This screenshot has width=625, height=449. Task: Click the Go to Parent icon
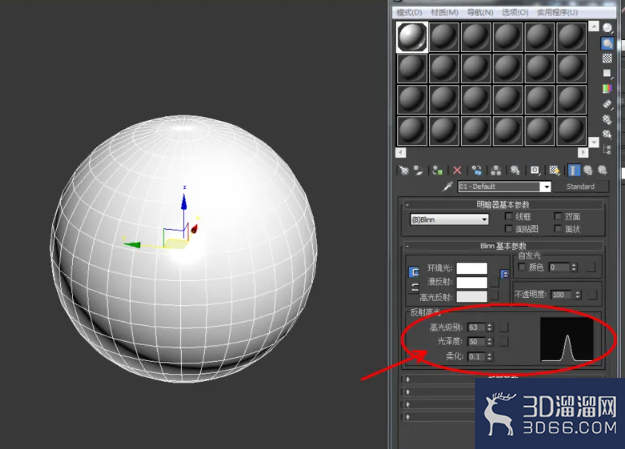(588, 171)
